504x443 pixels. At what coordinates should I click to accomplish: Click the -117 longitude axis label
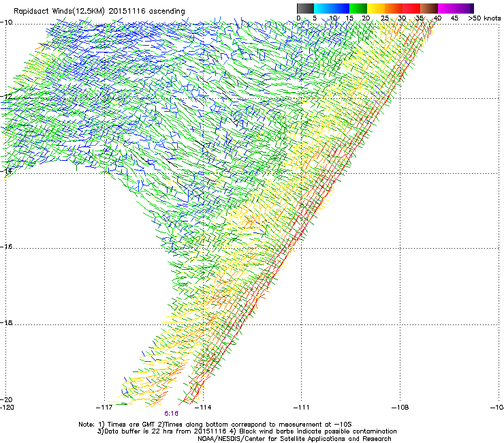point(104,408)
